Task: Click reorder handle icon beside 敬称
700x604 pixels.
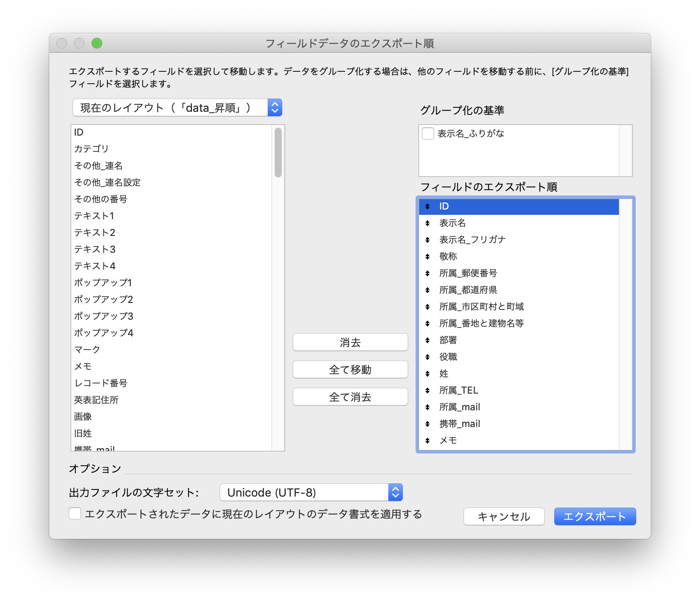Action: (427, 257)
